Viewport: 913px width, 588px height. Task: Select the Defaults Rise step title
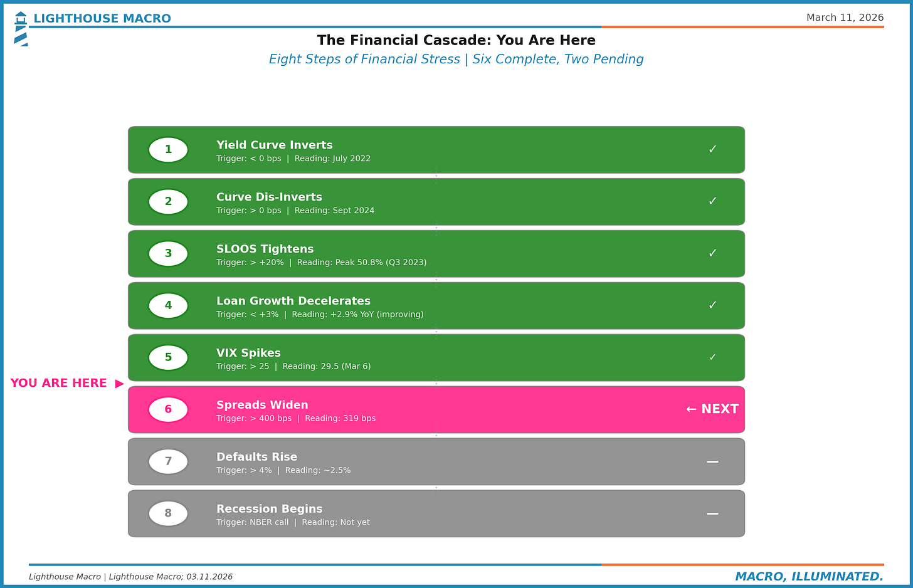tap(256, 457)
